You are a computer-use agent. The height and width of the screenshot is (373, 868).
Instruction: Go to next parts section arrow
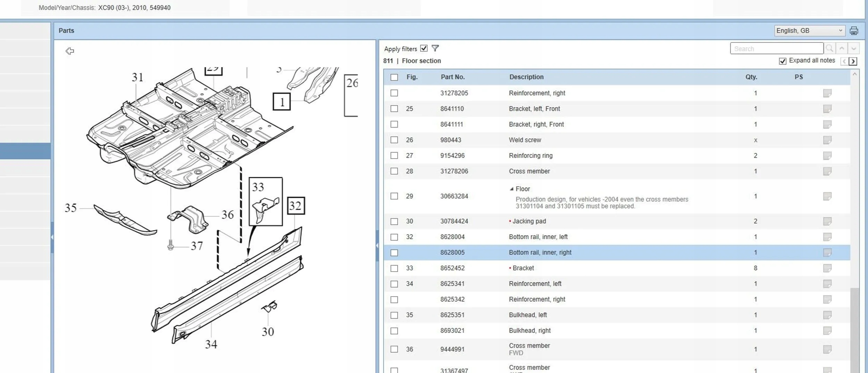[853, 61]
